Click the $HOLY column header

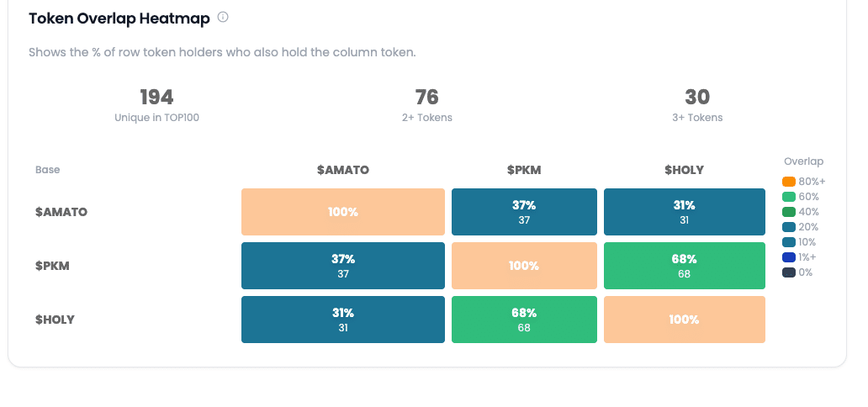click(x=684, y=170)
